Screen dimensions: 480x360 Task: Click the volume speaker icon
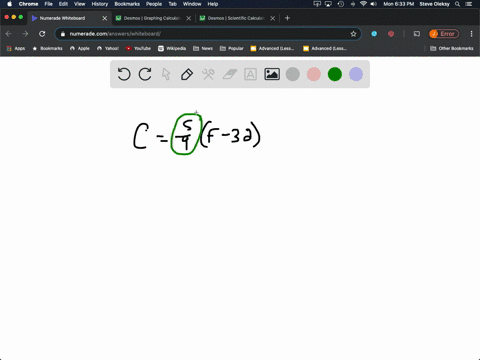pyautogui.click(x=374, y=4)
